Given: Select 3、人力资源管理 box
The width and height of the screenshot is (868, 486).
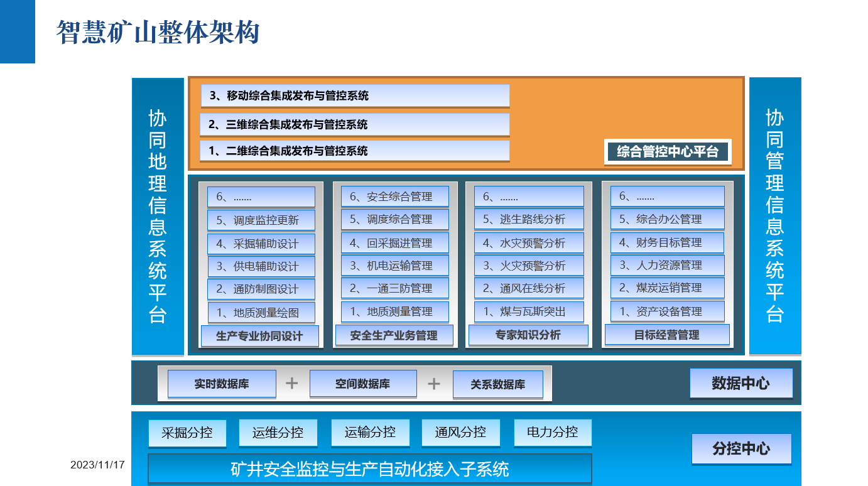Looking at the screenshot, I should click(668, 265).
